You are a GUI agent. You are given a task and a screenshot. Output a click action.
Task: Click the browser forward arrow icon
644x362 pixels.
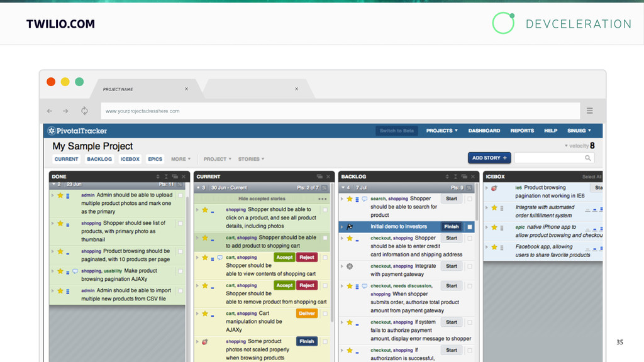pos(65,111)
